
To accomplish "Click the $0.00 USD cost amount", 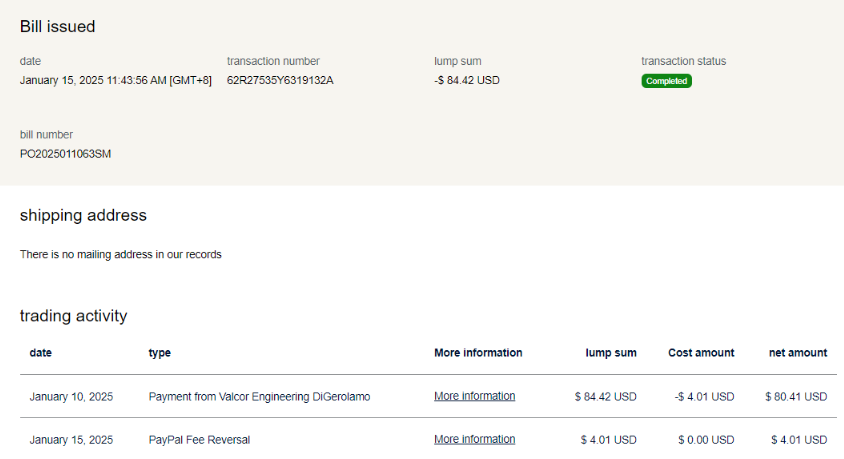I will [x=706, y=439].
